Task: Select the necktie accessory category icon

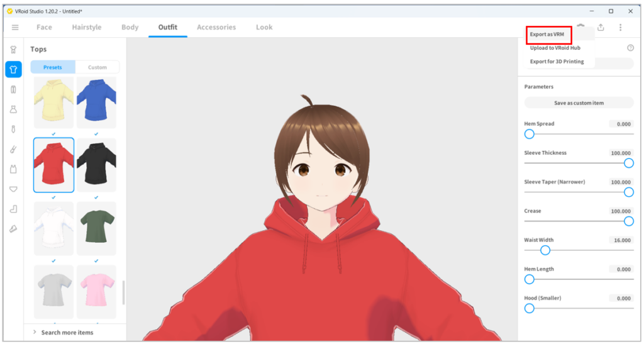Action: click(x=13, y=129)
